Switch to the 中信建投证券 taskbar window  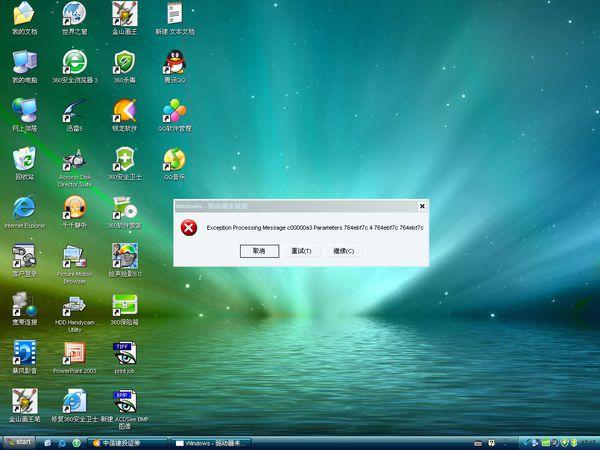127,442
